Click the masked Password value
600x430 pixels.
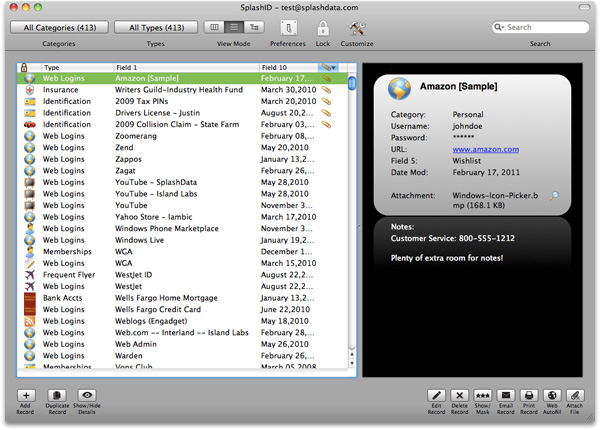463,137
